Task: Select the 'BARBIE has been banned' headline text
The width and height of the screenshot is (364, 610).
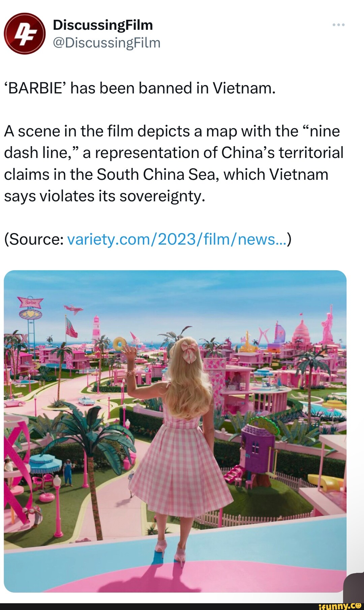Action: tap(140, 88)
